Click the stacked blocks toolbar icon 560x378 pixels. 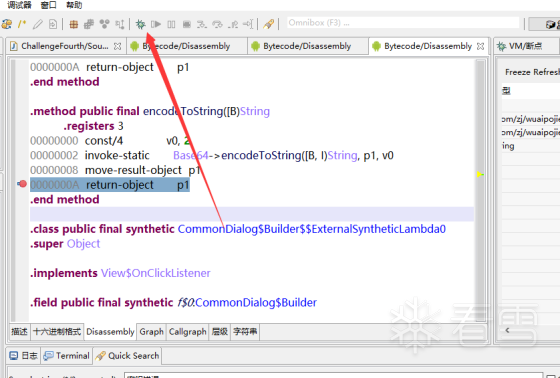point(89,24)
